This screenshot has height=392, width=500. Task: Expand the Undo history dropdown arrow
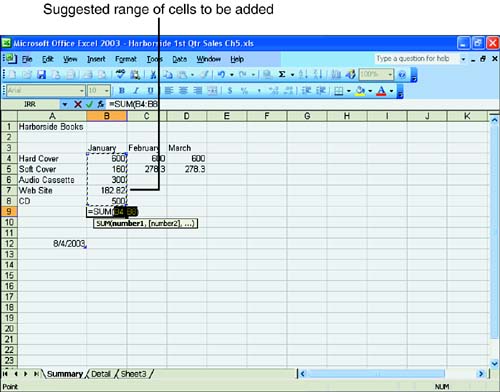pyautogui.click(x=231, y=75)
